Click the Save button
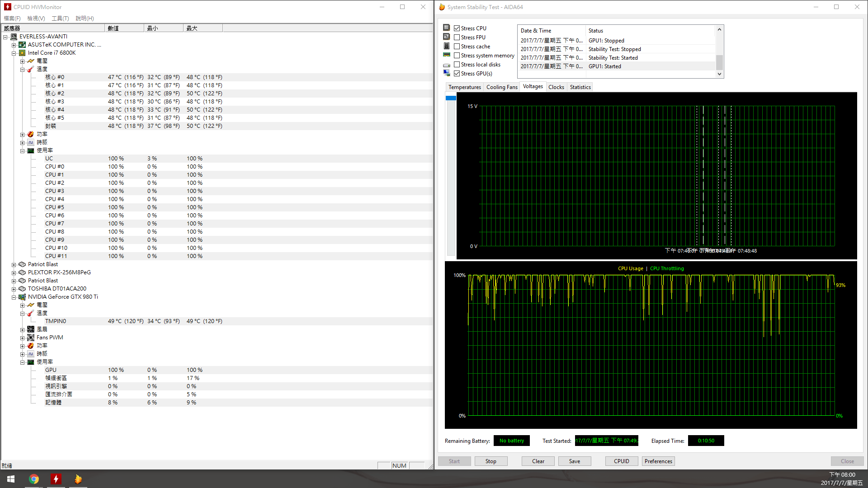 click(575, 461)
